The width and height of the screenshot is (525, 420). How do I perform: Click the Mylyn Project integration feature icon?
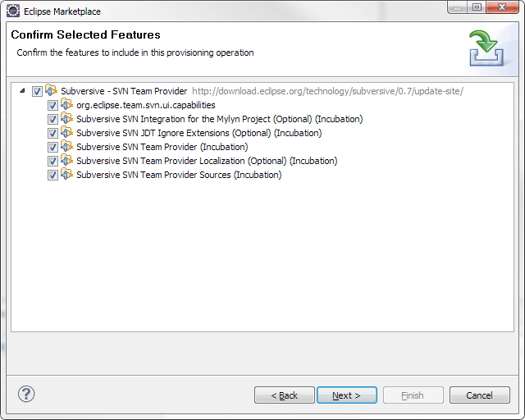tap(67, 118)
